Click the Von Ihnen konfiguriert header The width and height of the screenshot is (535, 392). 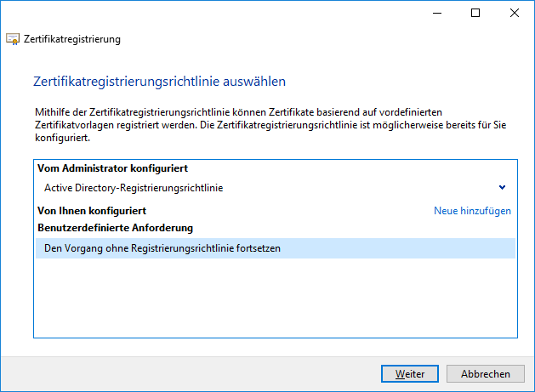pos(92,211)
